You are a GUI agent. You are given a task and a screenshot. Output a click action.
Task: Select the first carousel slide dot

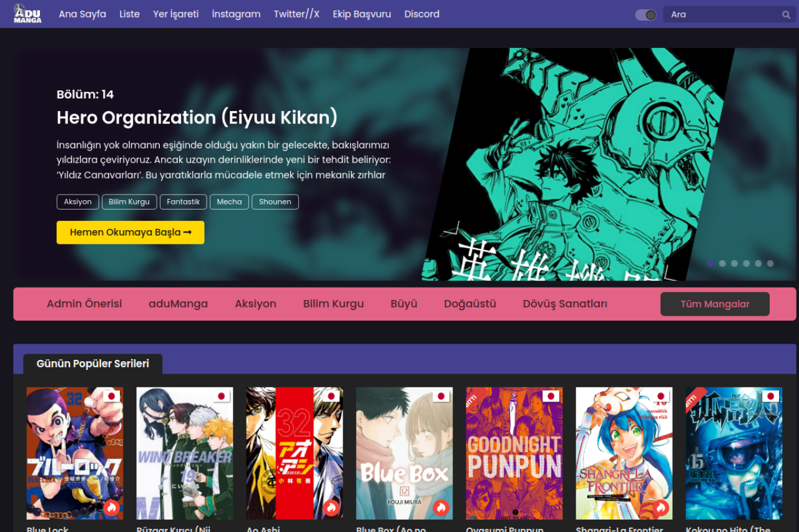tap(710, 263)
